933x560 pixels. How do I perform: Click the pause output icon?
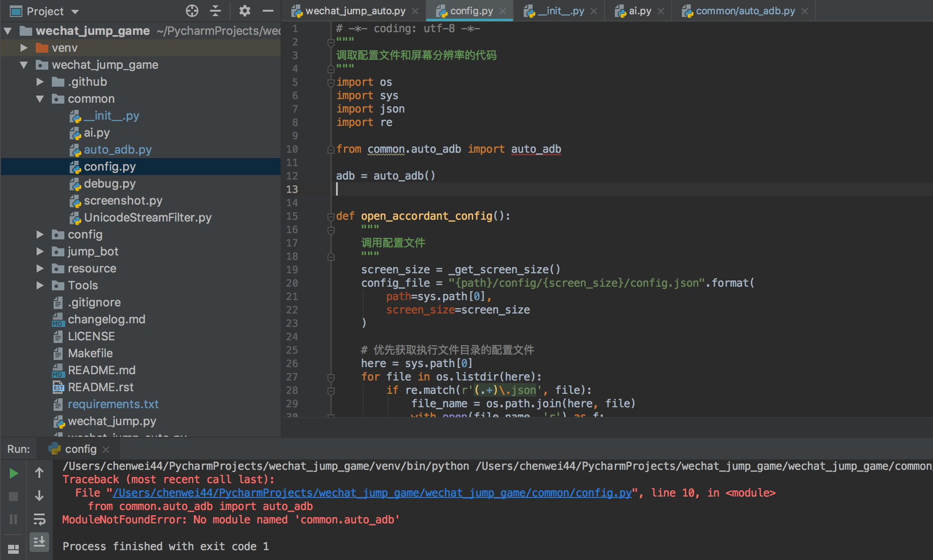coord(13,519)
